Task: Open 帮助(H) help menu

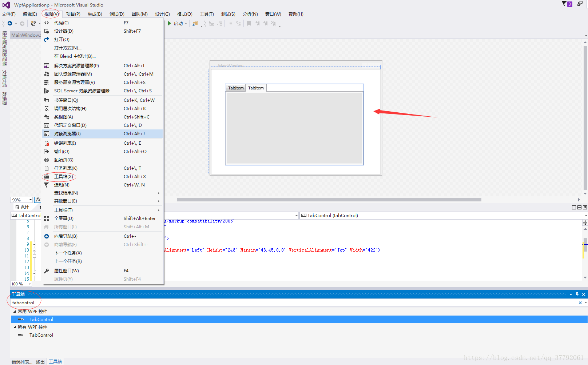Action: pos(296,14)
